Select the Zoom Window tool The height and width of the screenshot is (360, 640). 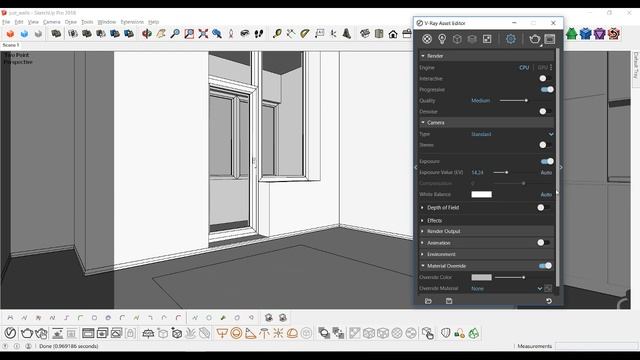tap(189, 33)
